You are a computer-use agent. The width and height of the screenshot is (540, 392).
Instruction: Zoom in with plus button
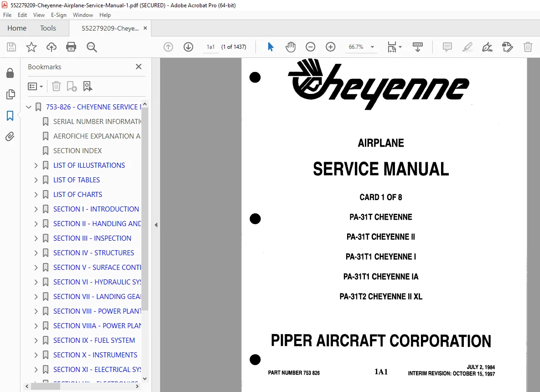pyautogui.click(x=330, y=47)
